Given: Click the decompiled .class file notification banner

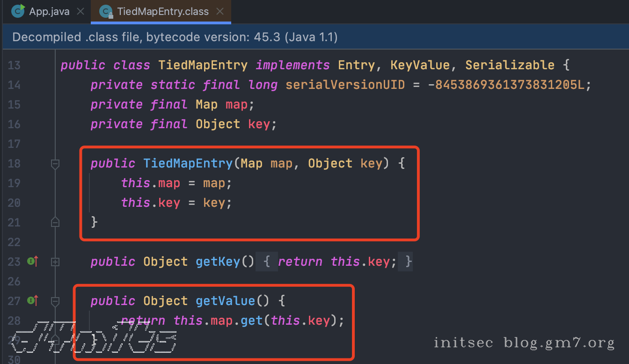Looking at the screenshot, I should click(175, 37).
